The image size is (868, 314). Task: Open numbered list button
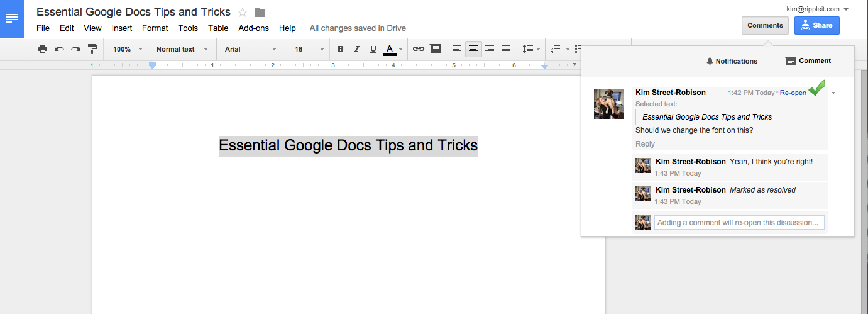click(x=556, y=49)
